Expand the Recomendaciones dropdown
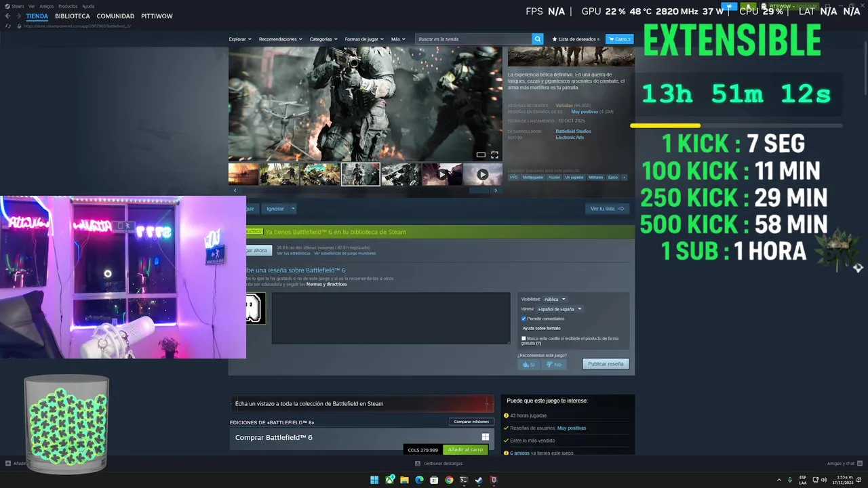Screen dimensions: 868x488 (x=281, y=39)
